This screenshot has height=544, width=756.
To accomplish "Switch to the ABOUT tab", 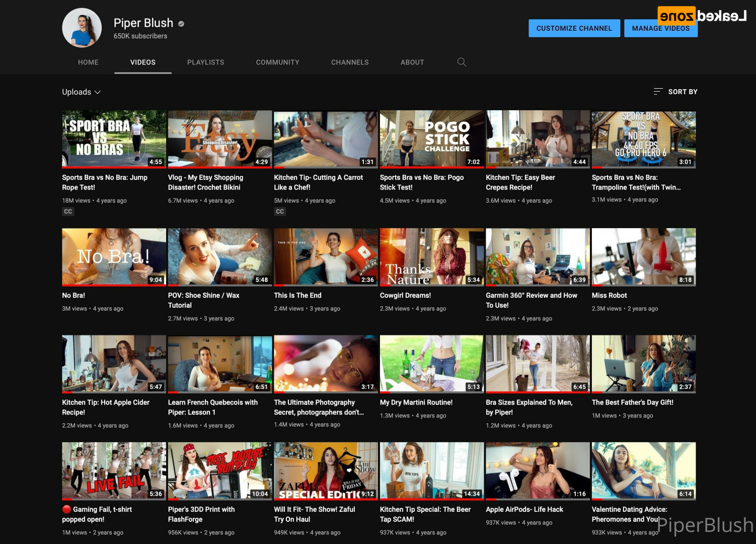I will coord(412,62).
